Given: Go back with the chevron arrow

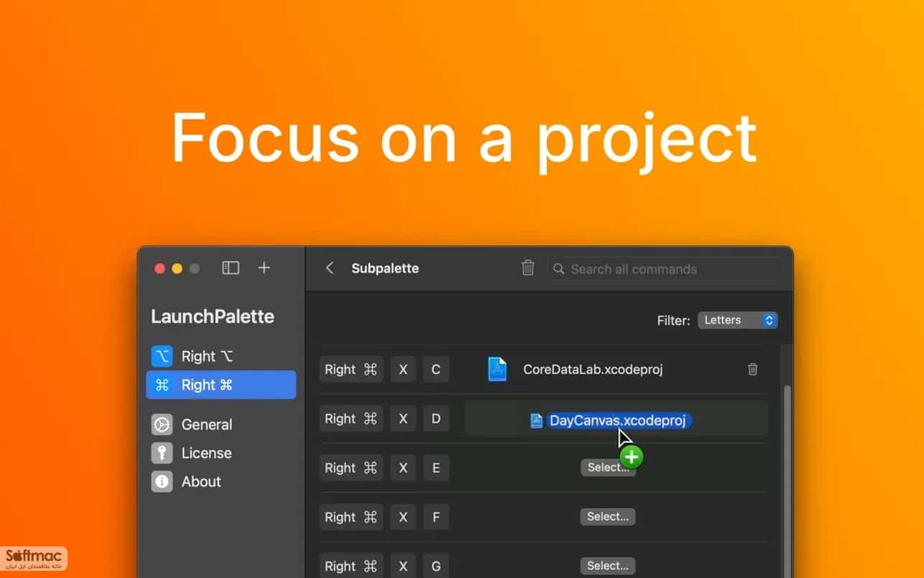Looking at the screenshot, I should (330, 268).
